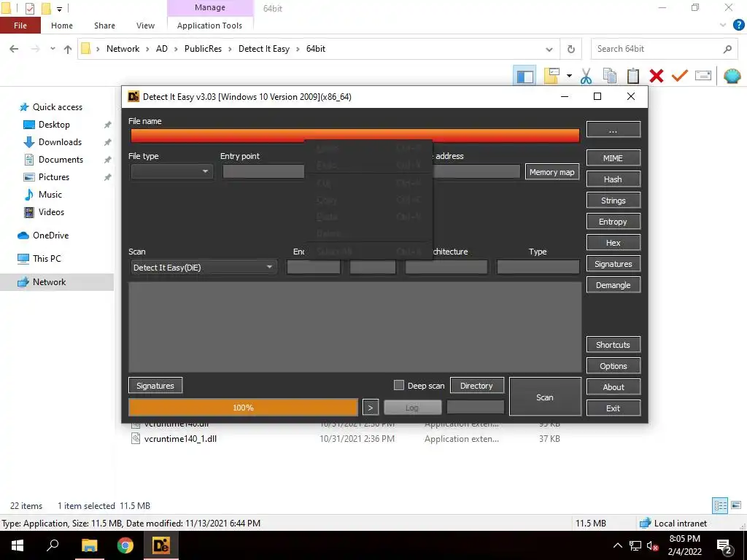The image size is (747, 560).
Task: Click the search magnifier in Search 64bit box
Action: point(727,49)
